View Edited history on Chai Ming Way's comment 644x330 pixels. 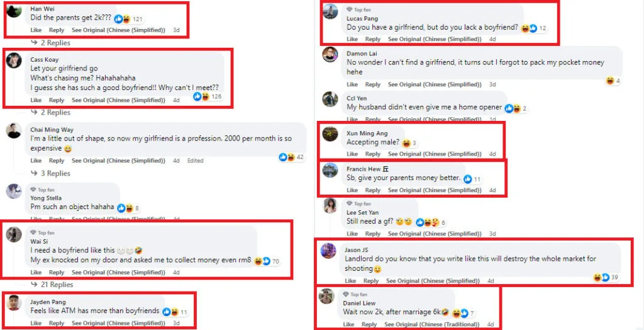point(196,161)
